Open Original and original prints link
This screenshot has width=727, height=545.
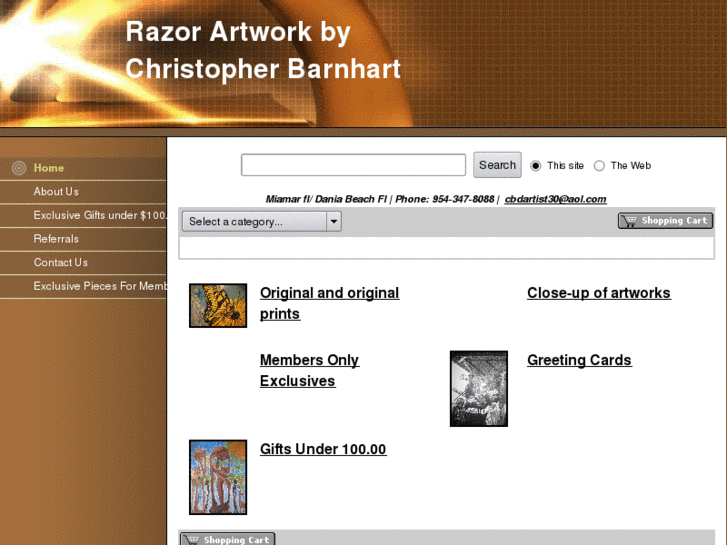tap(330, 303)
